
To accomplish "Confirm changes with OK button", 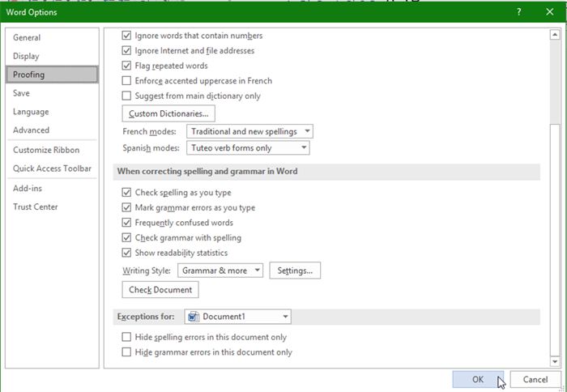I will [x=478, y=379].
